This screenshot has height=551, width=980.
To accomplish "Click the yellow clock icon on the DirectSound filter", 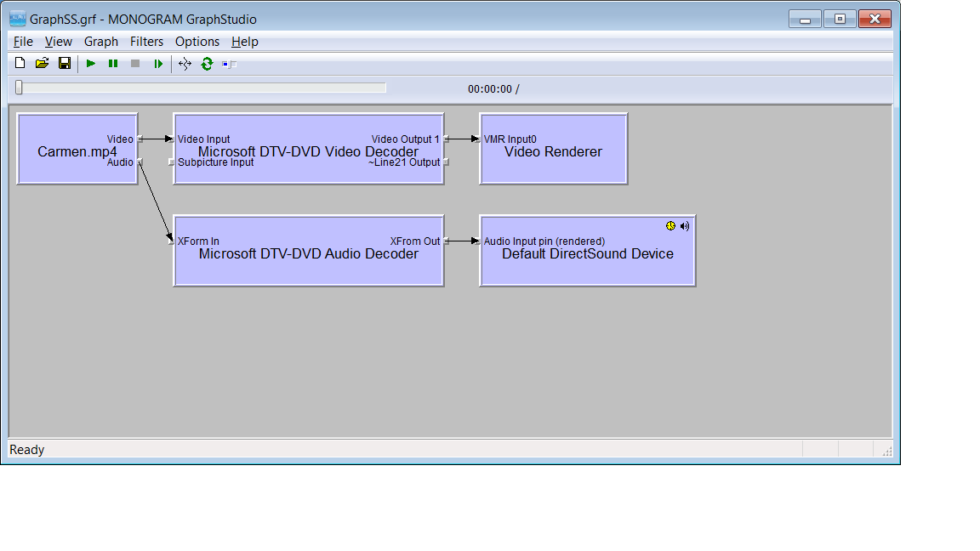I will point(670,226).
